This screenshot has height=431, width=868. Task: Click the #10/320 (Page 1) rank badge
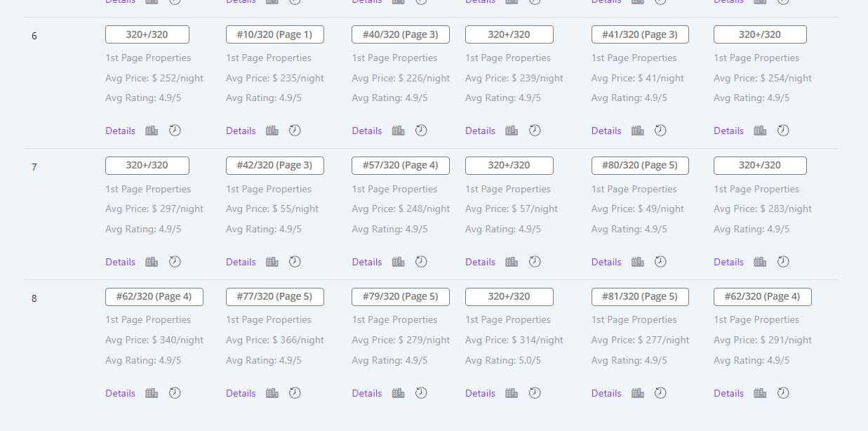[x=275, y=34]
